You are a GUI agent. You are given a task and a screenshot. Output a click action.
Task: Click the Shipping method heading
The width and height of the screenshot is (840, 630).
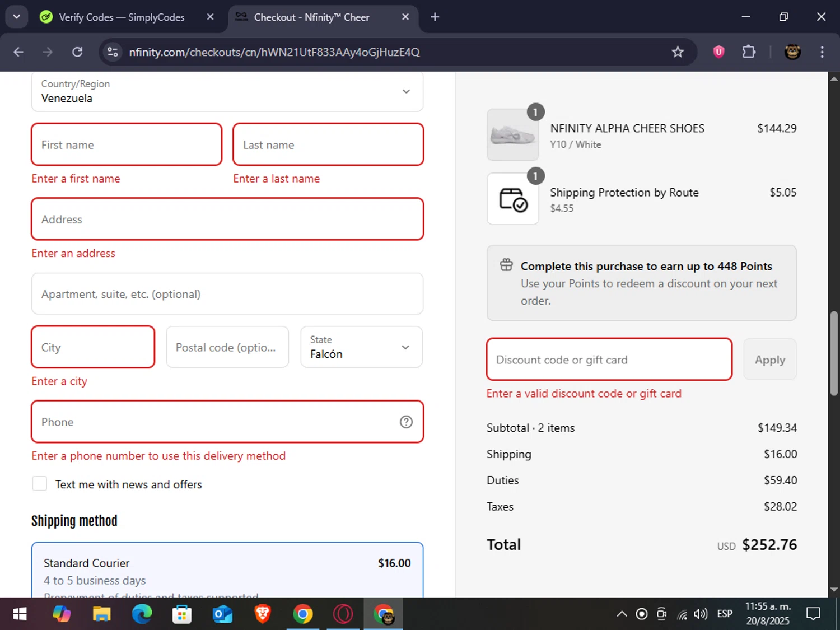(74, 521)
